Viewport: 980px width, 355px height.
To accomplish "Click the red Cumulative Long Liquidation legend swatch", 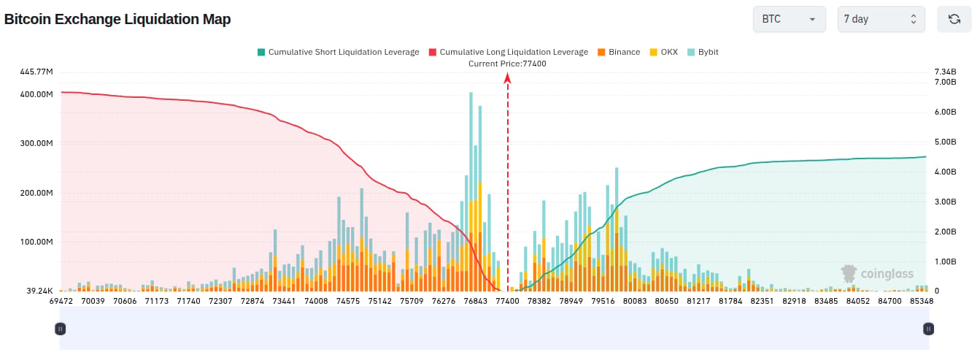I will tap(432, 53).
